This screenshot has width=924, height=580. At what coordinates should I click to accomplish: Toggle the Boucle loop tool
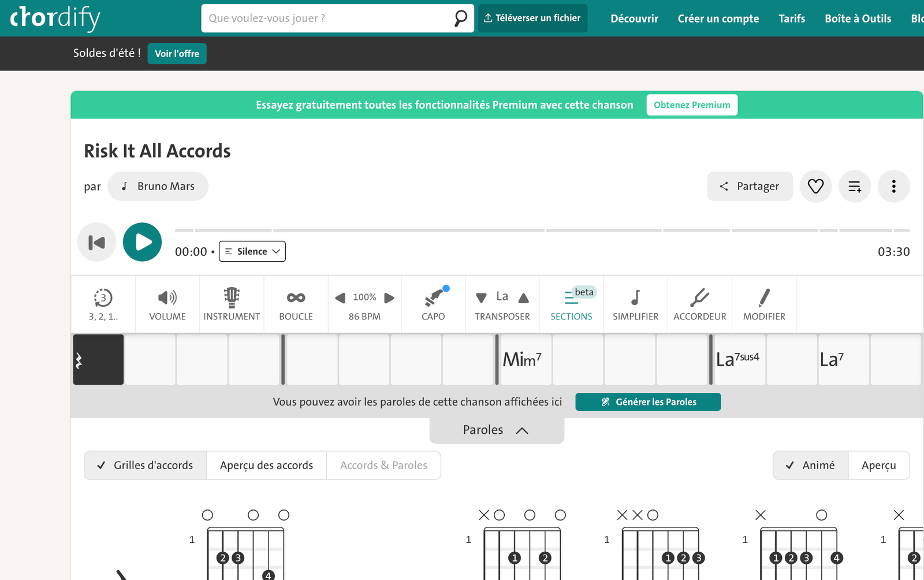pos(296,304)
